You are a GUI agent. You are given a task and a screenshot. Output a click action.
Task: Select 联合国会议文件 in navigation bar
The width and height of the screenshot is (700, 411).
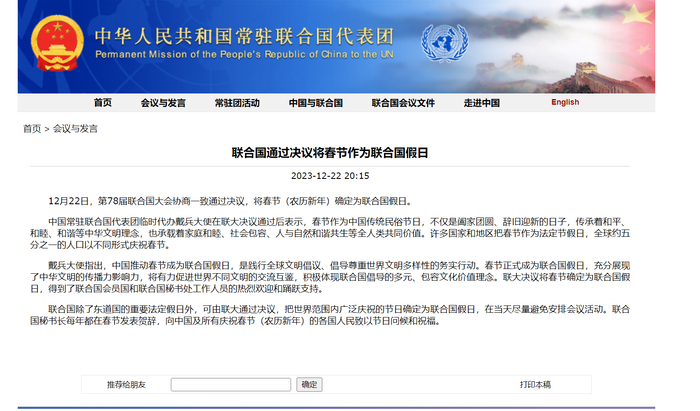403,103
